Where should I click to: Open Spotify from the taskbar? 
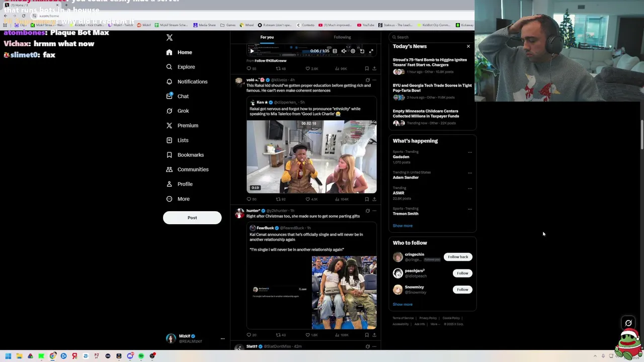tap(141, 356)
